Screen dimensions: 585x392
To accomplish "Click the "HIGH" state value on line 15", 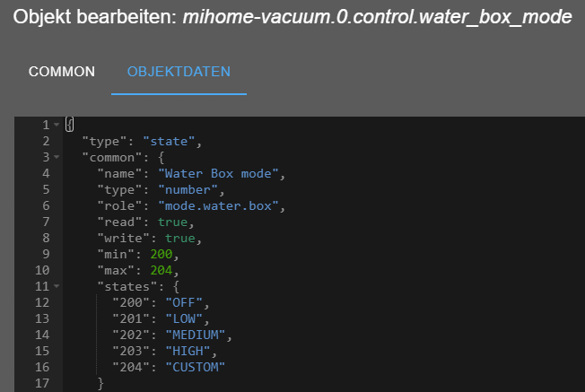I will pyautogui.click(x=188, y=351).
